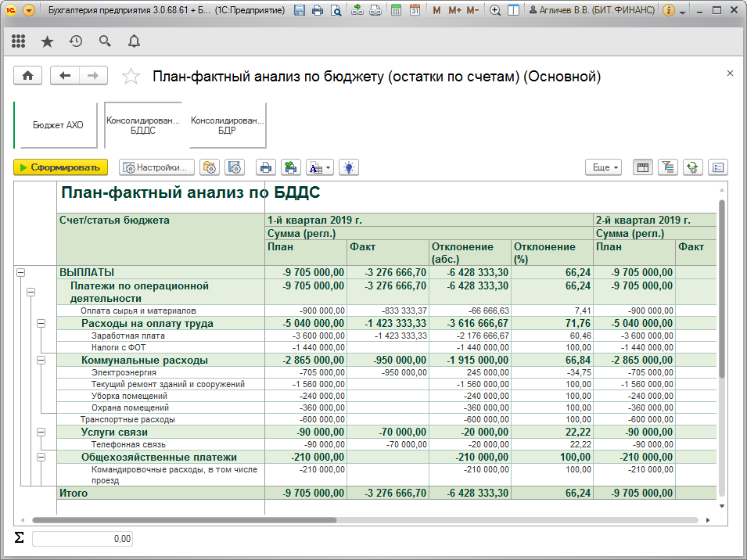
Task: Open the sections menu grid icon
Action: click(x=19, y=41)
